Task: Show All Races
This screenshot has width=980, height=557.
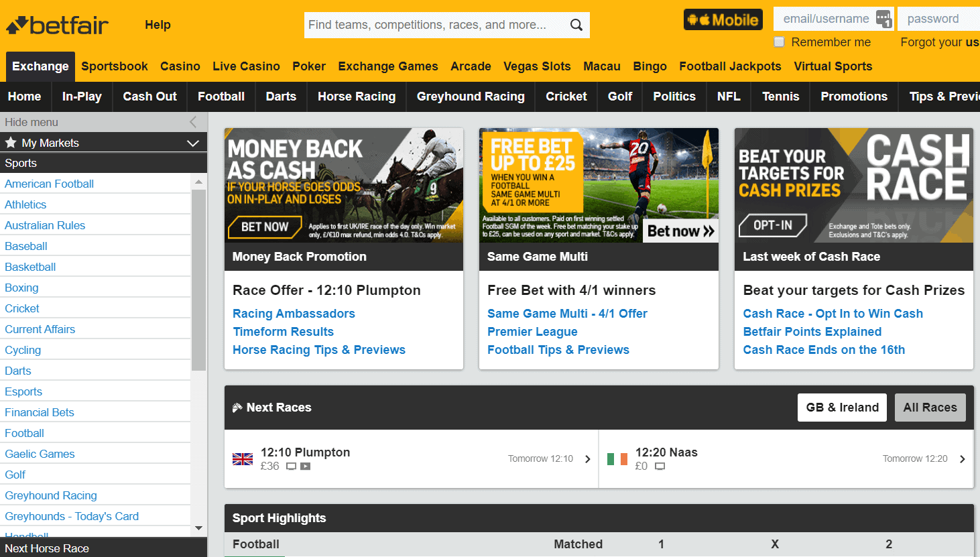Action: (930, 408)
